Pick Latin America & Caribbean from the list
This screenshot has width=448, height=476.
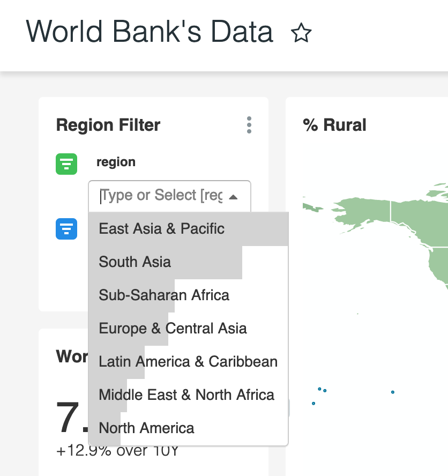pos(188,362)
